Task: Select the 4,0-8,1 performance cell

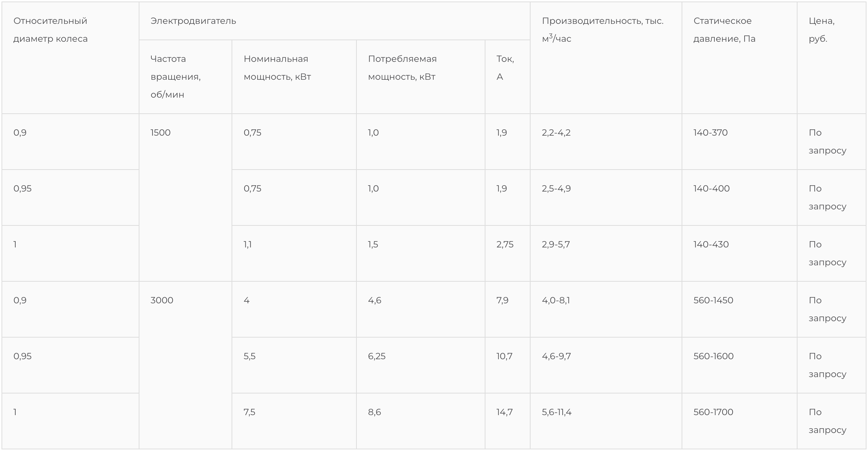Action: (556, 300)
